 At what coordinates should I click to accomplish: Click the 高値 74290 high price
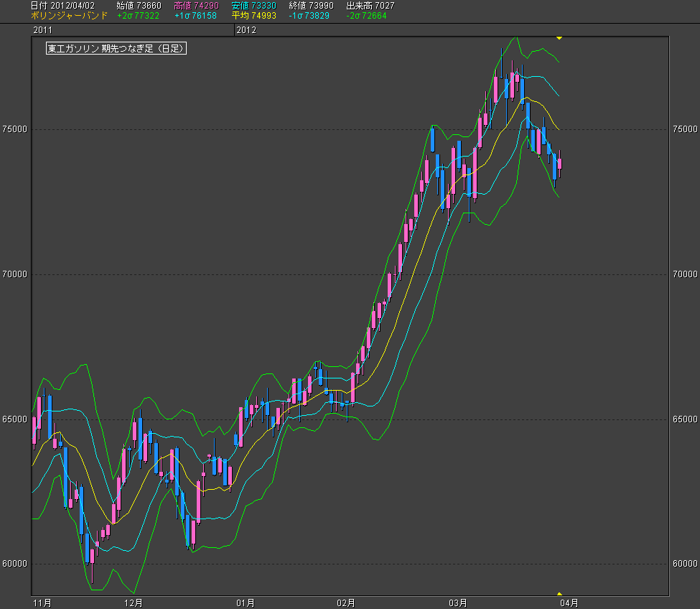196,6
